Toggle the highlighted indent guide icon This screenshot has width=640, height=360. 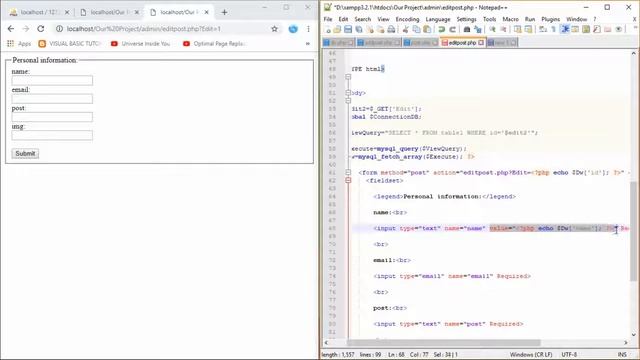(x=565, y=29)
